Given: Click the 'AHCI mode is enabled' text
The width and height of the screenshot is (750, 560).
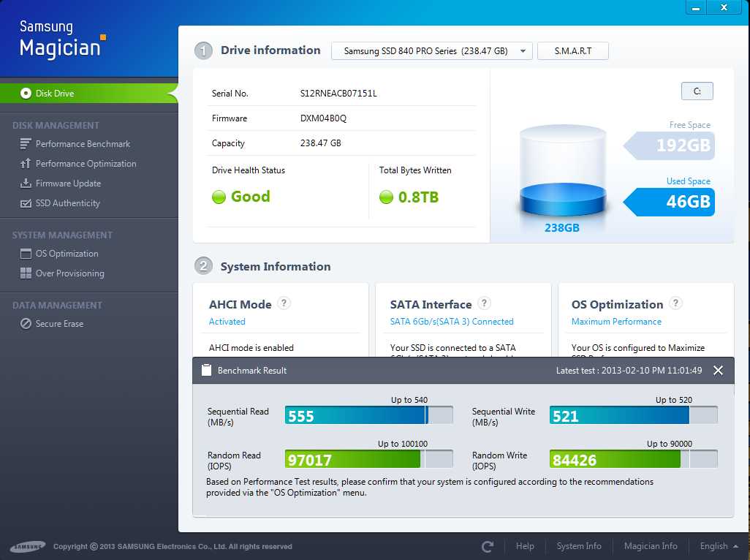Looking at the screenshot, I should click(x=251, y=348).
